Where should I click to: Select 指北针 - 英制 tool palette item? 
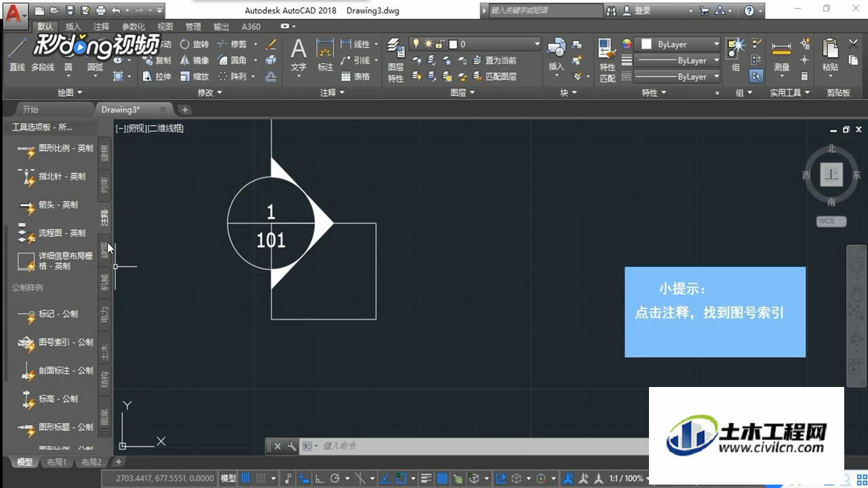(52, 177)
